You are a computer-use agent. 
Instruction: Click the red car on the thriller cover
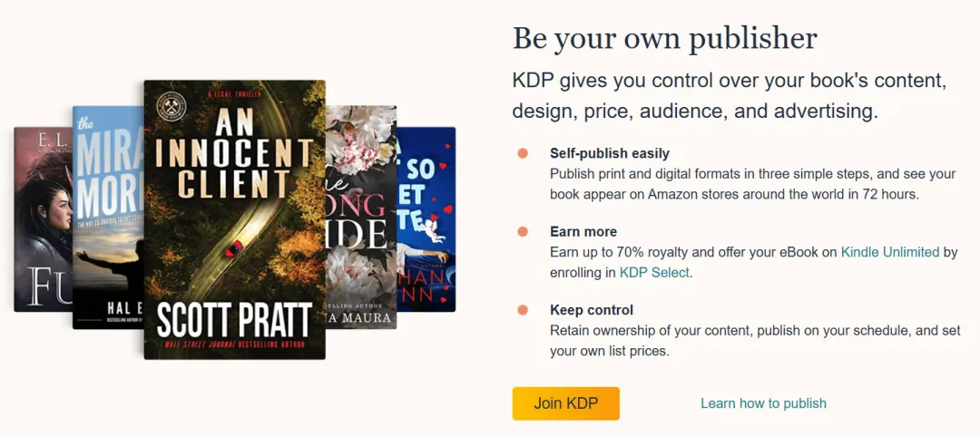pyautogui.click(x=235, y=245)
